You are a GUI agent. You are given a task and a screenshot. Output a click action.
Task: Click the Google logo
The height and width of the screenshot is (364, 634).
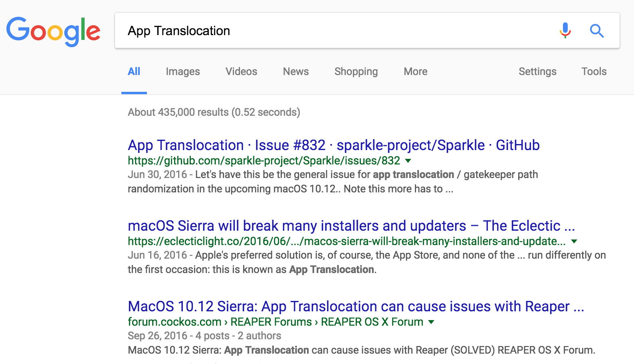pyautogui.click(x=53, y=32)
